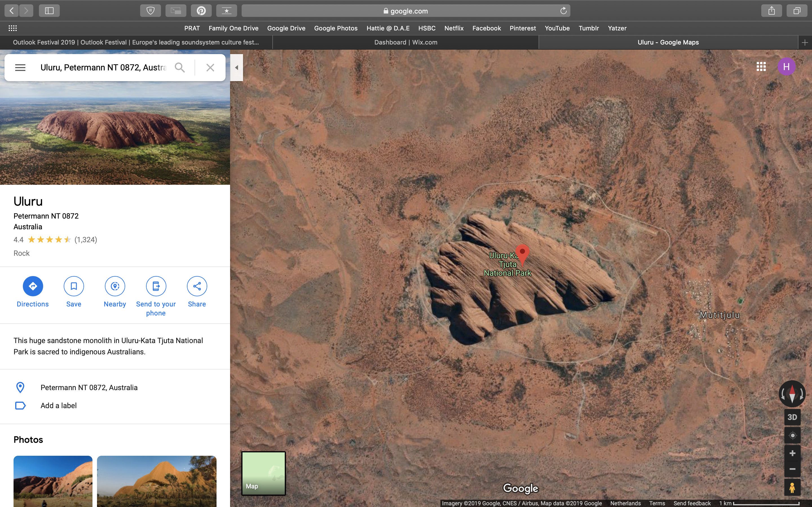Open the Safari tab overview button
The width and height of the screenshot is (812, 507).
[796, 11]
